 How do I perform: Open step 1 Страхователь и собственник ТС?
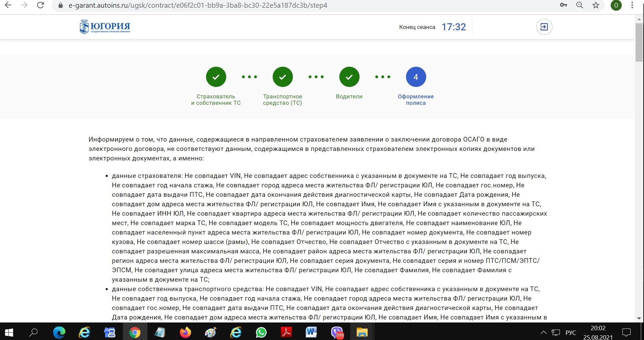coord(216,77)
